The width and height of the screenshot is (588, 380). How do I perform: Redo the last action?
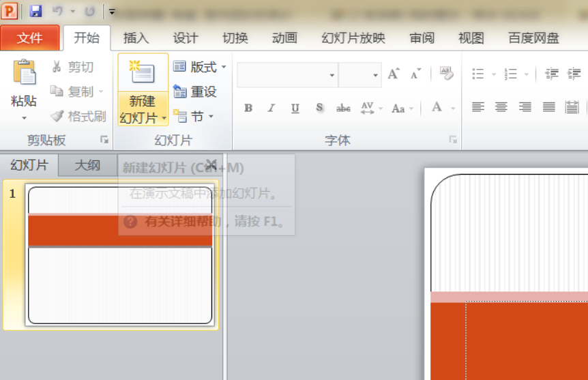coord(89,11)
